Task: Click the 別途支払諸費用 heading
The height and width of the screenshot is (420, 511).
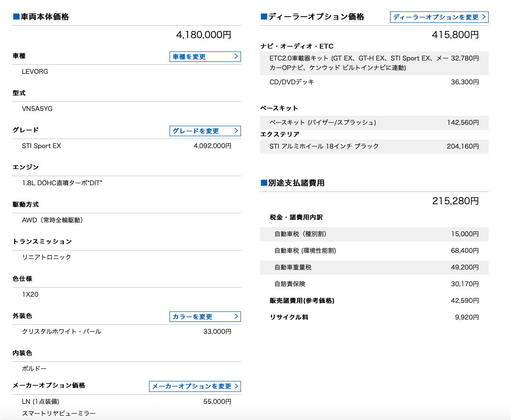Action: coord(292,183)
